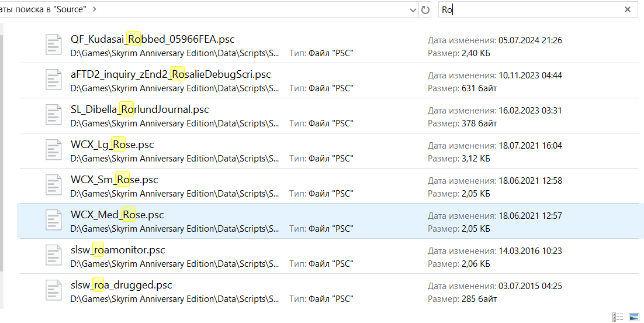Click size value 631 байт
The width and height of the screenshot is (644, 323).
pyautogui.click(x=479, y=88)
